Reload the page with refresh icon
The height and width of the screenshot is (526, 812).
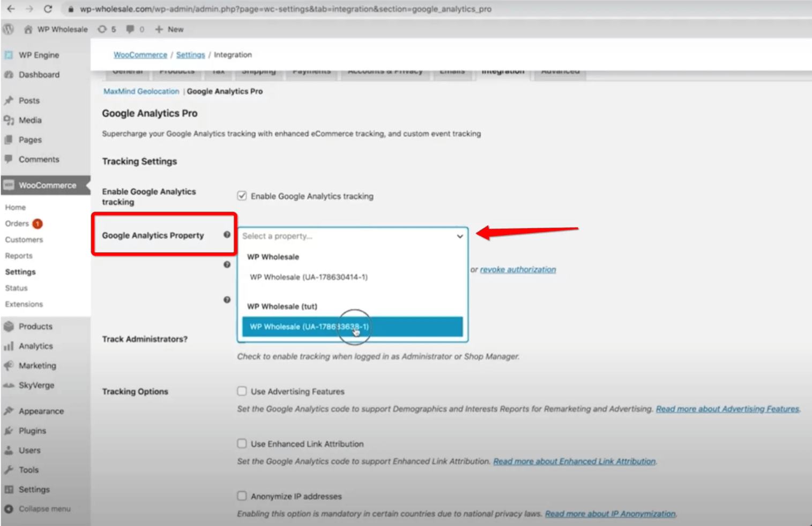click(x=48, y=9)
